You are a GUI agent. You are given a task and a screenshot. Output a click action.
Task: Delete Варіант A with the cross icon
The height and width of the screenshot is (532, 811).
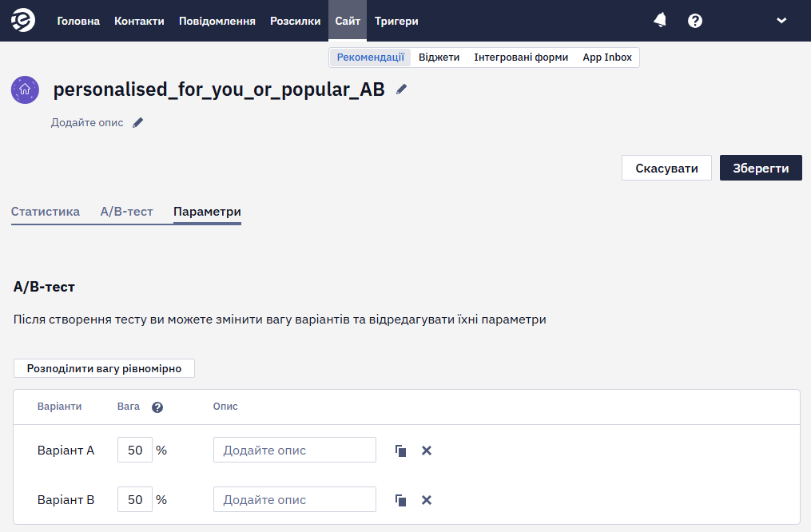[x=427, y=451]
